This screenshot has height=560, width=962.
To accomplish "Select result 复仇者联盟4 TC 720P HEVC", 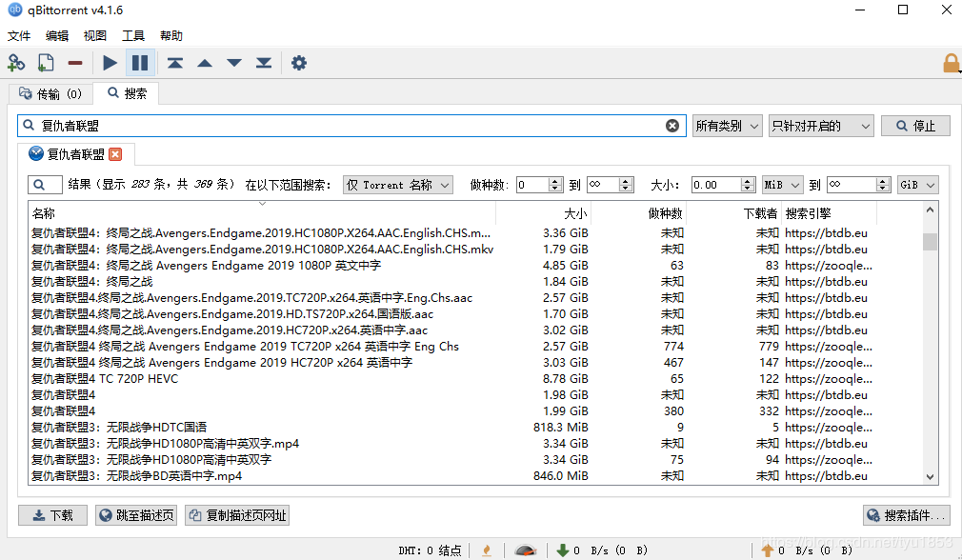I will (x=105, y=379).
